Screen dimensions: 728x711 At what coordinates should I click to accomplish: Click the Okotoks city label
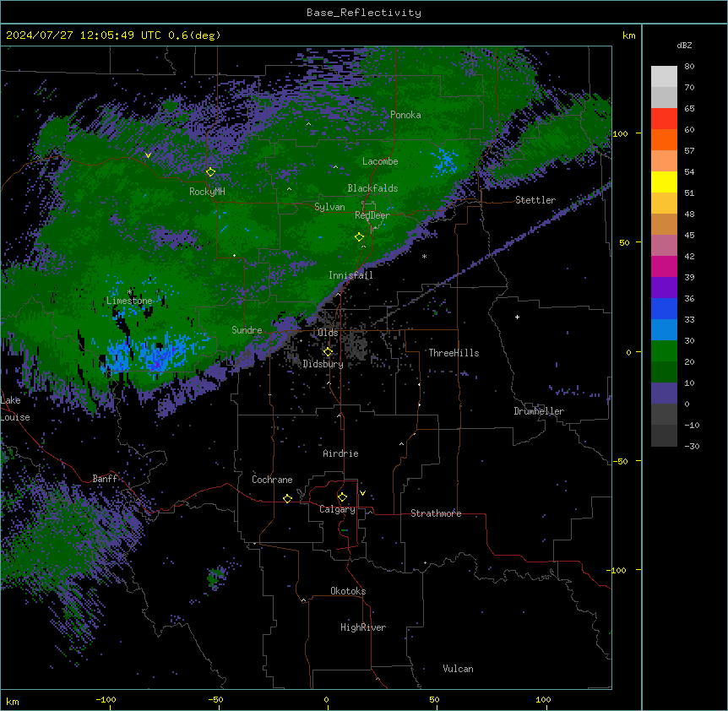coord(348,591)
